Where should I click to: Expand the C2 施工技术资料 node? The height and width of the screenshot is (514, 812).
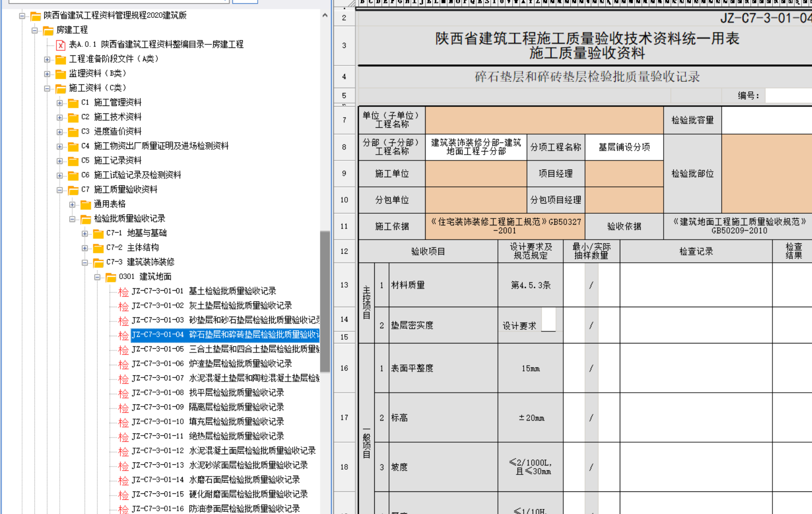[60, 118]
